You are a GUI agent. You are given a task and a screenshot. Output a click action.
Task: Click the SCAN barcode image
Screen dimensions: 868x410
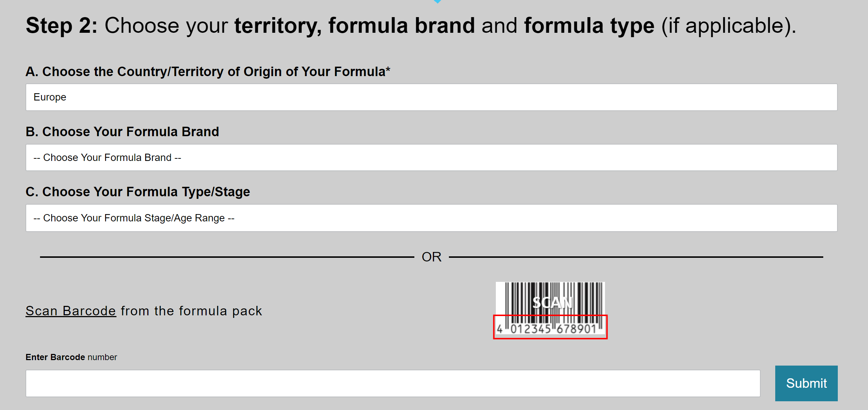(x=550, y=308)
